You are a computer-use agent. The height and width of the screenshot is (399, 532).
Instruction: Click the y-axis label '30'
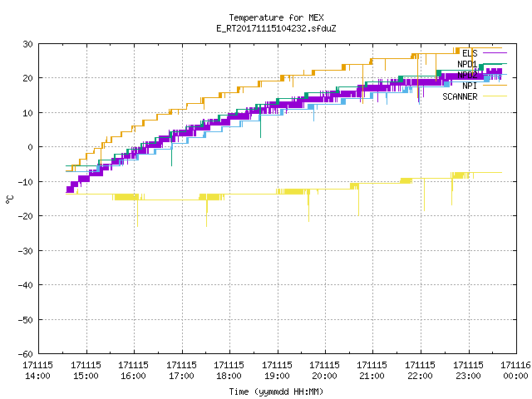pos(27,44)
